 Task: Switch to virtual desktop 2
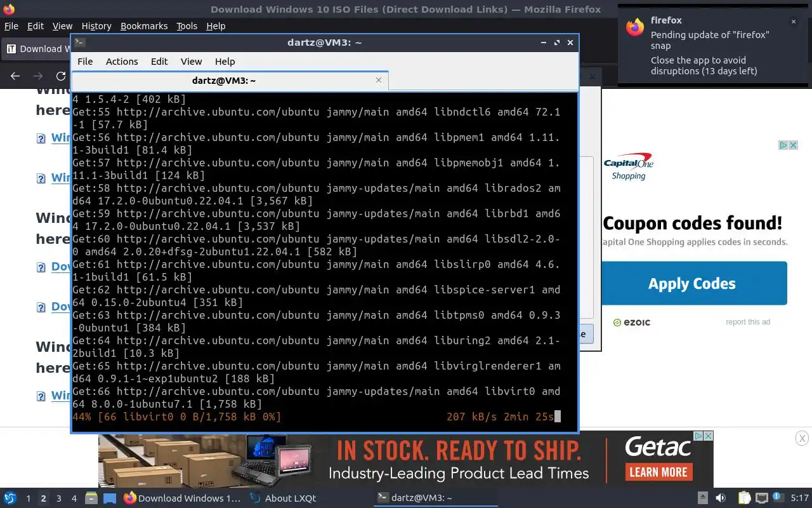click(43, 498)
